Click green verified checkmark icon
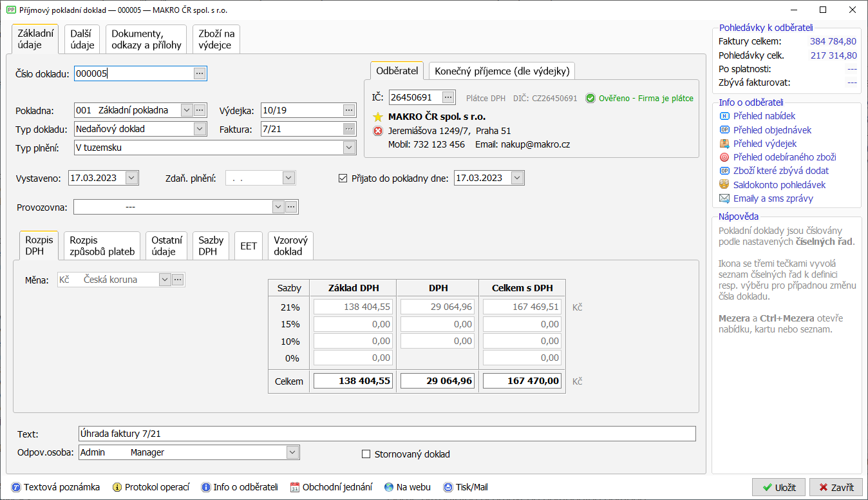The image size is (868, 500). pos(590,99)
